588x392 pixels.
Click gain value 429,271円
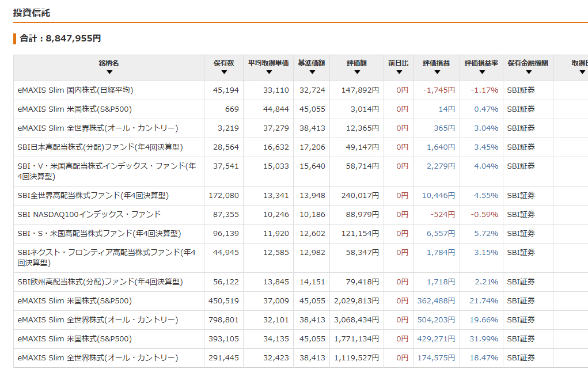436,339
